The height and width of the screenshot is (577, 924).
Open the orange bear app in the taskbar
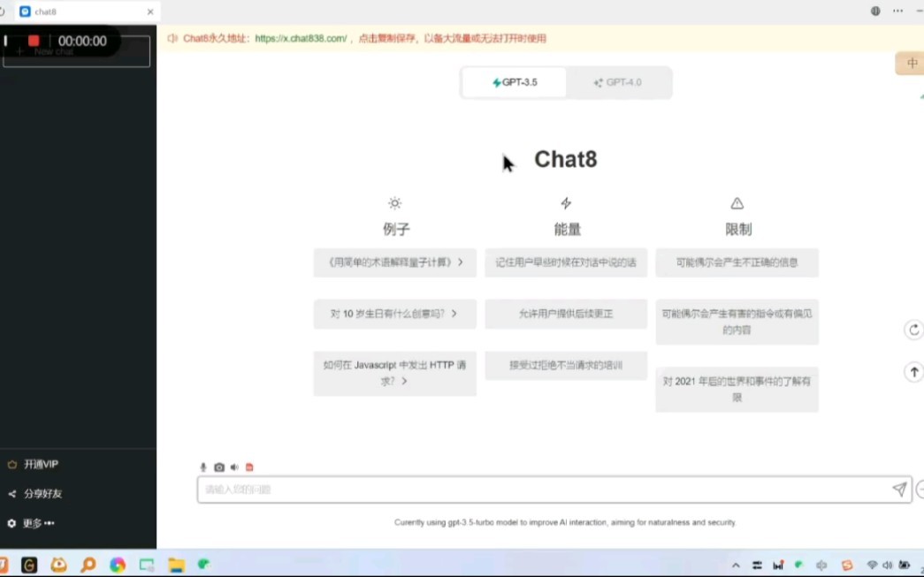[58, 566]
